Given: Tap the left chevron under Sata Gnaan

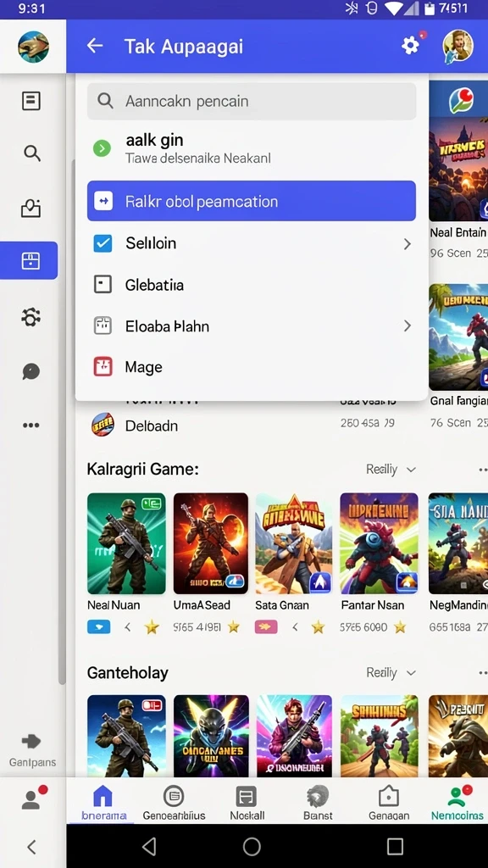Looking at the screenshot, I should click(x=295, y=627).
